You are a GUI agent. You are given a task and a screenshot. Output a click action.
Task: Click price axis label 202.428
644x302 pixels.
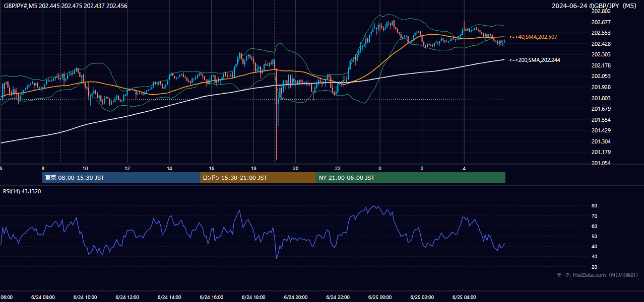pos(601,44)
